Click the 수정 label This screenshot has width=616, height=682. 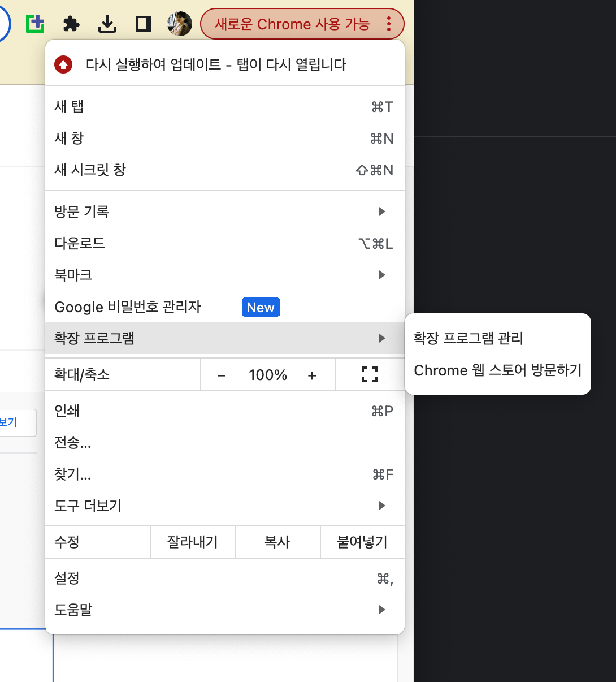coord(67,542)
